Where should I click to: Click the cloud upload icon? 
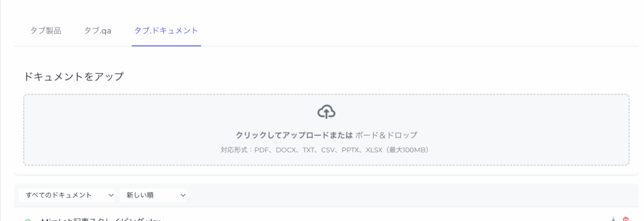point(326,112)
